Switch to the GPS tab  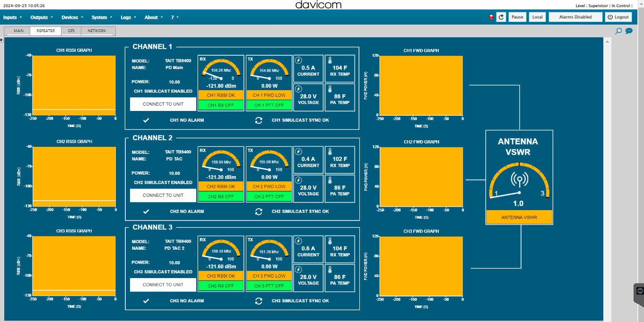click(x=71, y=31)
